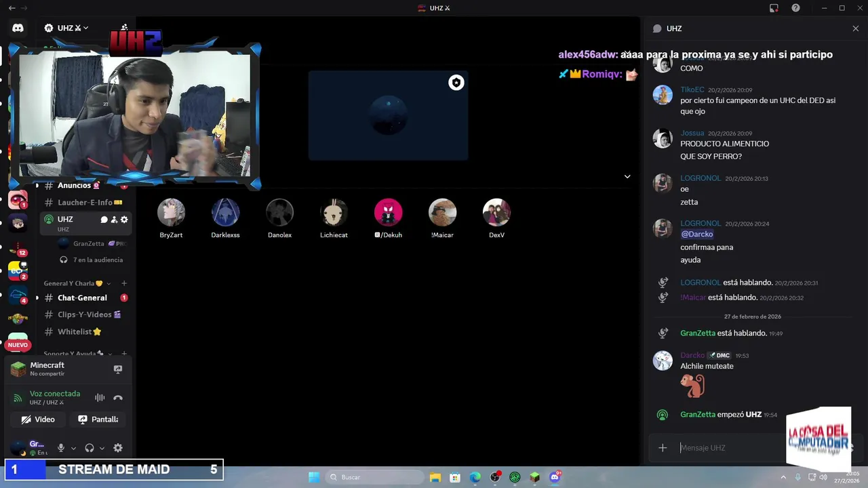Click the taskbar Buscar search box

click(x=374, y=477)
